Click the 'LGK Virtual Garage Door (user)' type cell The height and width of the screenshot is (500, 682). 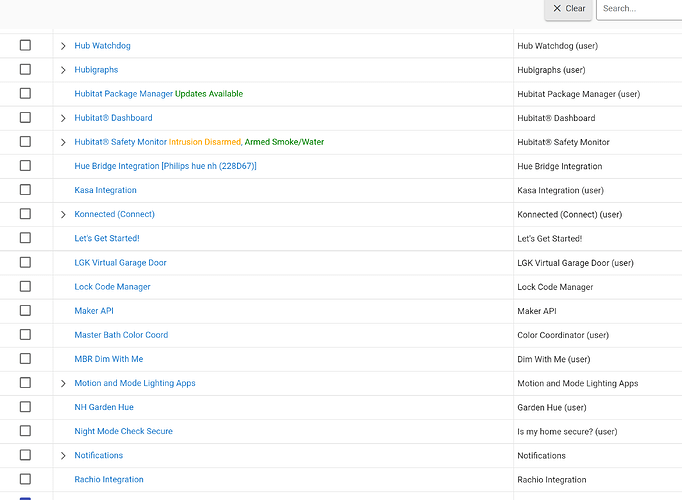click(x=575, y=263)
